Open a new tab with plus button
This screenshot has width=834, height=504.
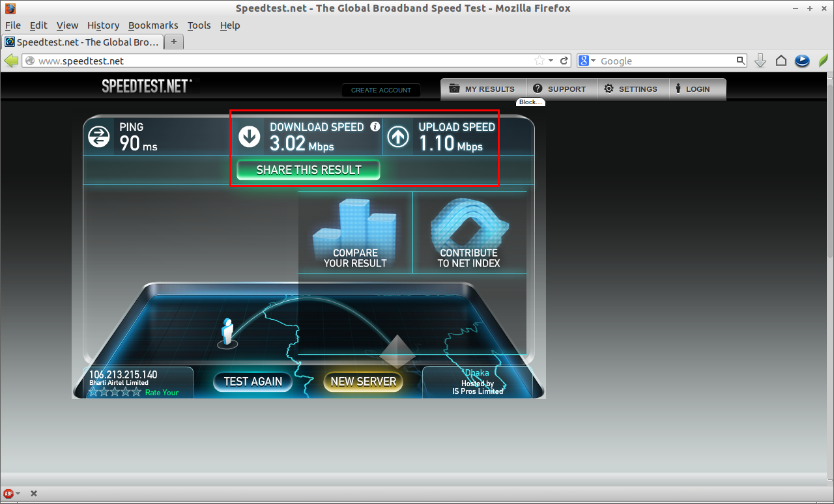pyautogui.click(x=174, y=42)
